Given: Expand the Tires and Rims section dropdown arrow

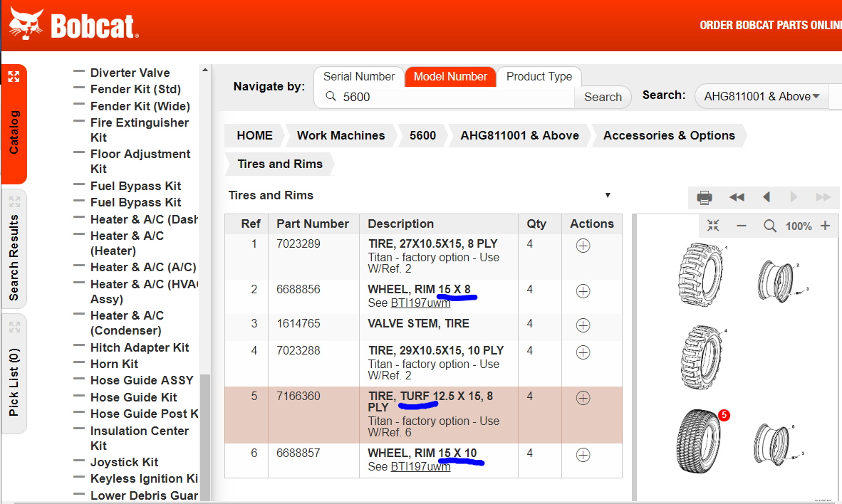Looking at the screenshot, I should tap(608, 195).
